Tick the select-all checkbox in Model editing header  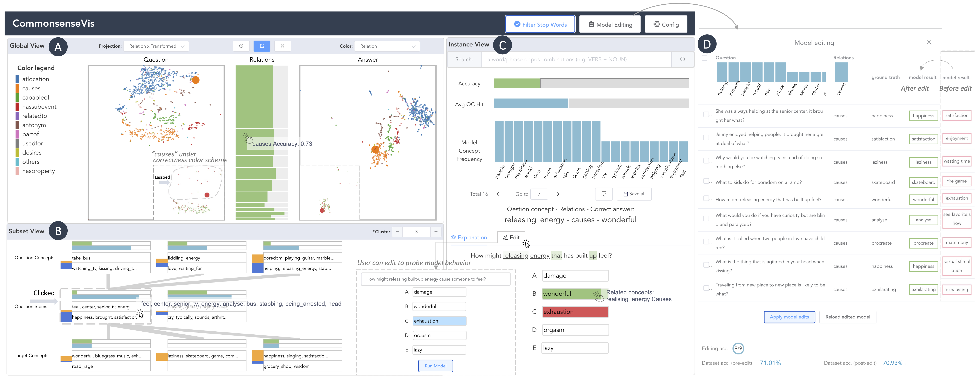click(x=705, y=58)
